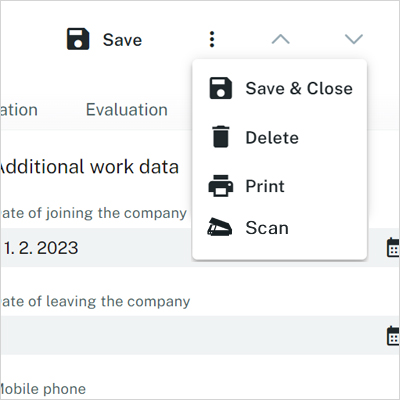Click the Additional work data heading
The height and width of the screenshot is (400, 400).
point(89,167)
